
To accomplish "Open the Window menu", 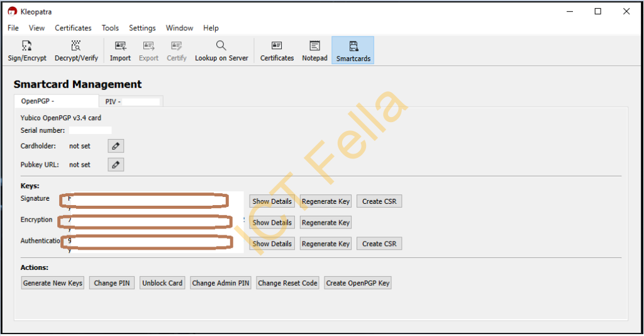I will click(x=179, y=28).
